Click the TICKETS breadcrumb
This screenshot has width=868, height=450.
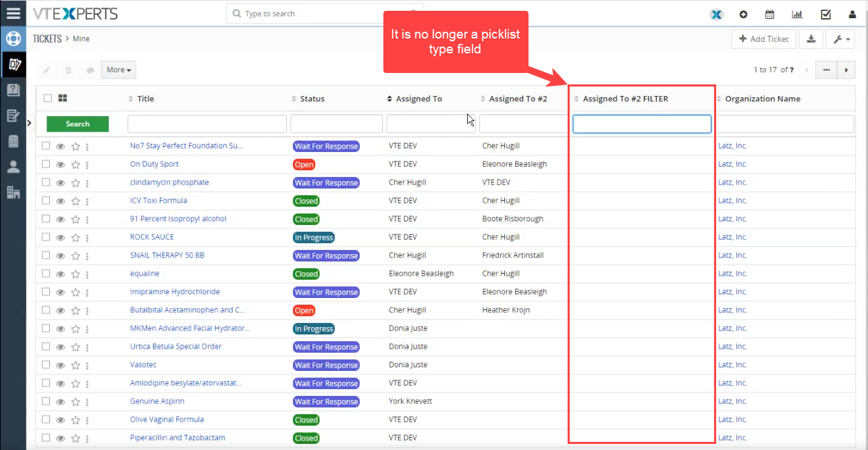(x=47, y=39)
